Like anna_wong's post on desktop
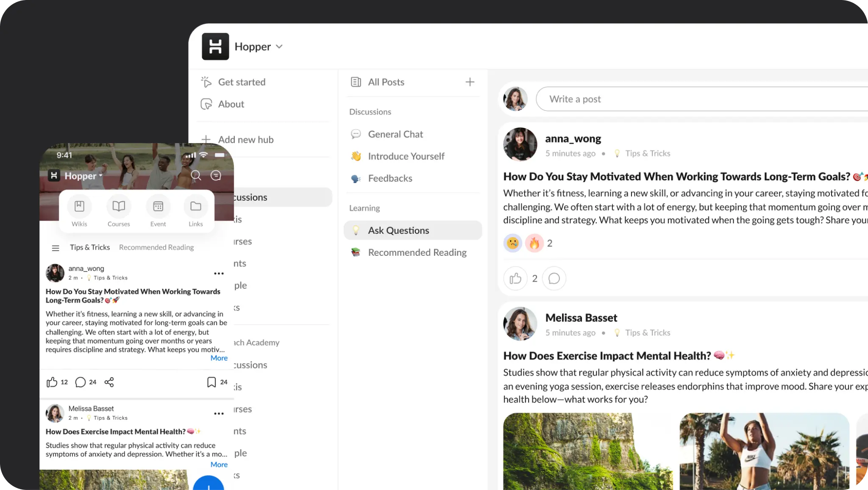 click(515, 278)
